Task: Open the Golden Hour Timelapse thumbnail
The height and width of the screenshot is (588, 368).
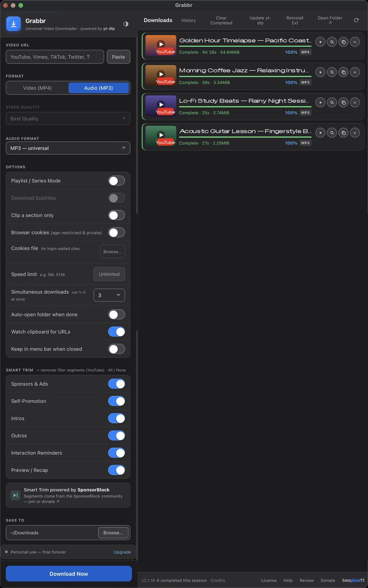Action: pyautogui.click(x=161, y=46)
